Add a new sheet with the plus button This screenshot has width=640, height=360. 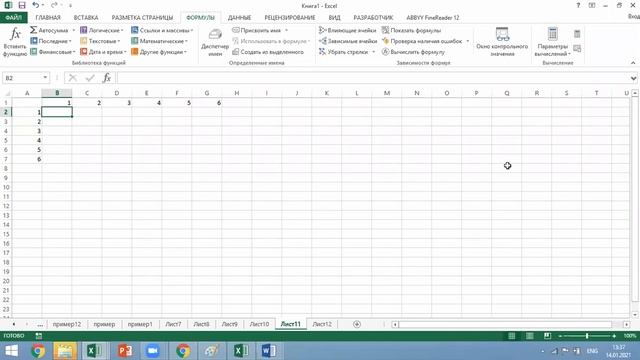pos(357,324)
